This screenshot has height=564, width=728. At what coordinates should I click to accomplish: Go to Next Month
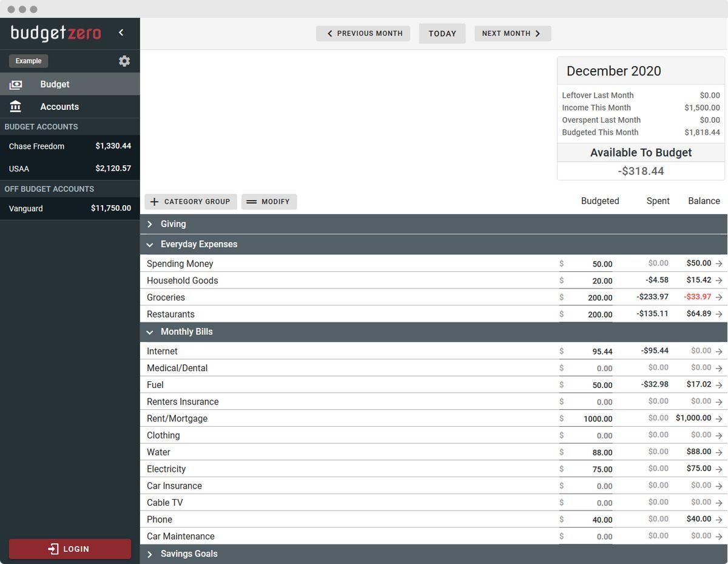[513, 33]
